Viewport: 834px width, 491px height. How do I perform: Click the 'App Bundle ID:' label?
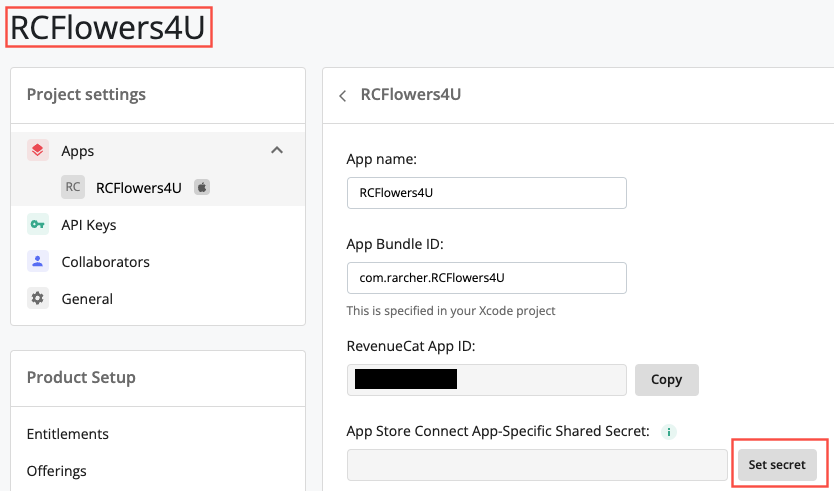395,244
